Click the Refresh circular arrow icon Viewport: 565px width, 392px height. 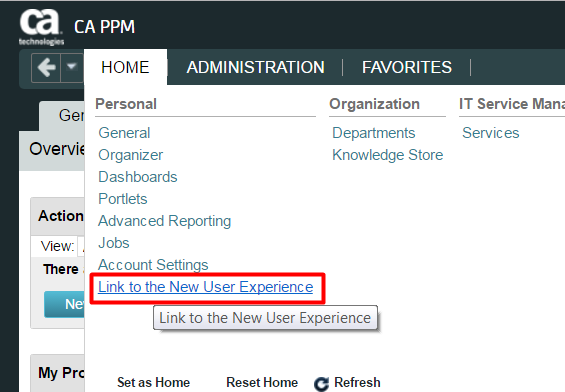tap(321, 384)
